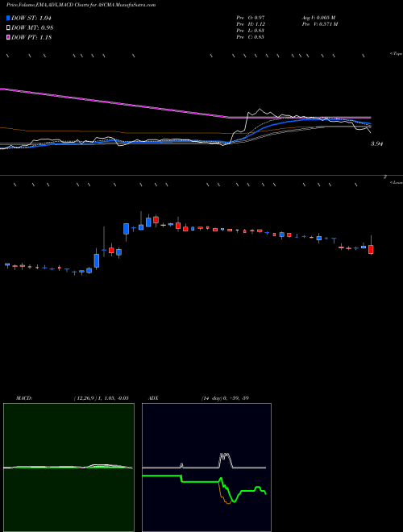Click the 'Pre C: 0.85' close value

251,37
